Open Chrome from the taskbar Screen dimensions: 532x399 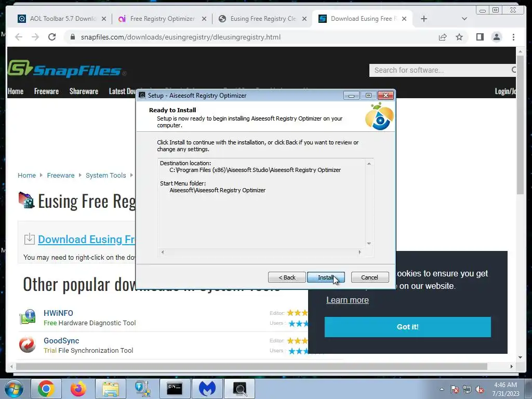(46, 389)
